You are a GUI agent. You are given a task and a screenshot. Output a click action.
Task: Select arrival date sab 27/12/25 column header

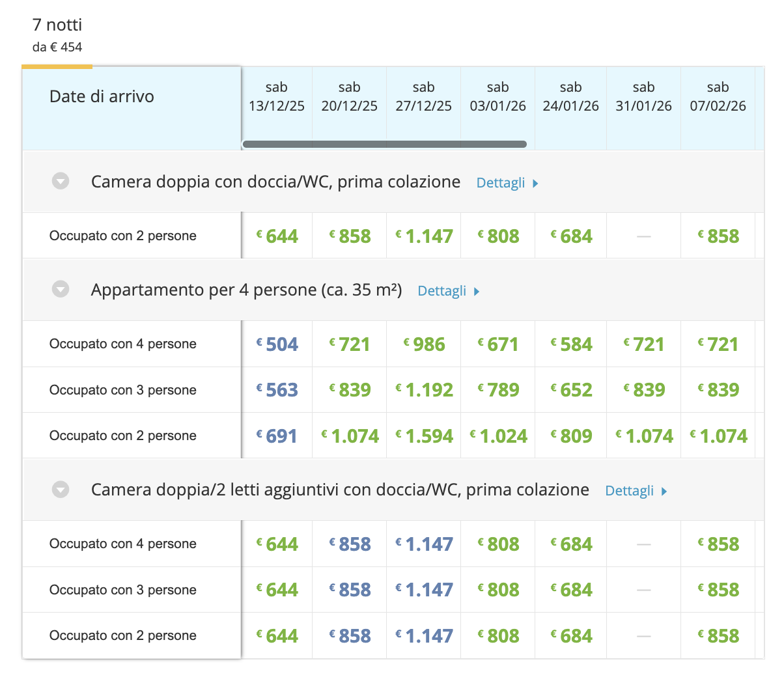[x=424, y=97]
